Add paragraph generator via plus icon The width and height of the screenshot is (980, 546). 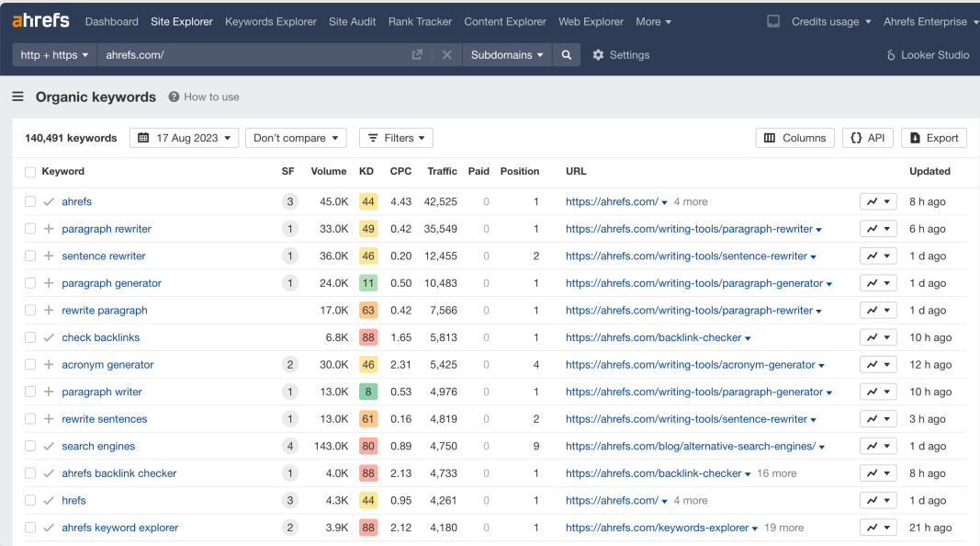click(49, 283)
